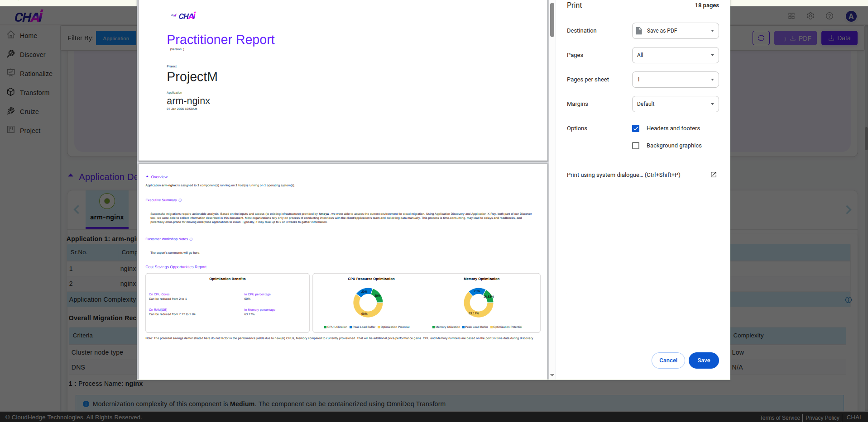Click the CPU Resource Optimization donut chart

click(x=368, y=303)
